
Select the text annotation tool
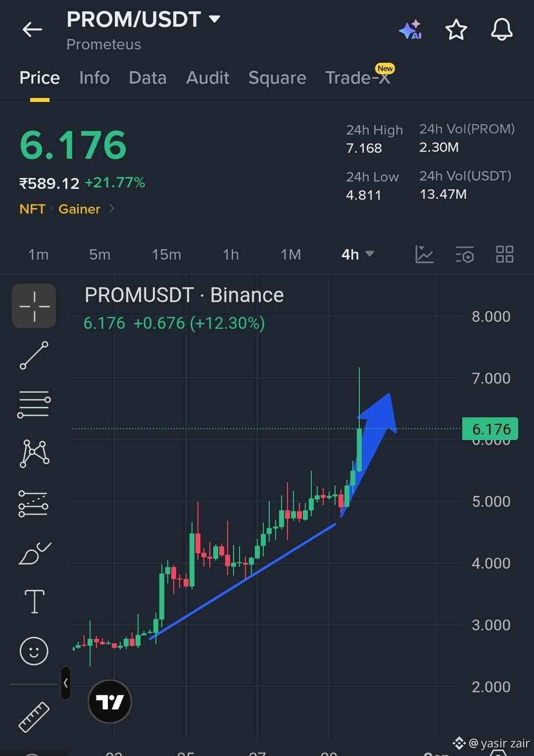point(34,601)
